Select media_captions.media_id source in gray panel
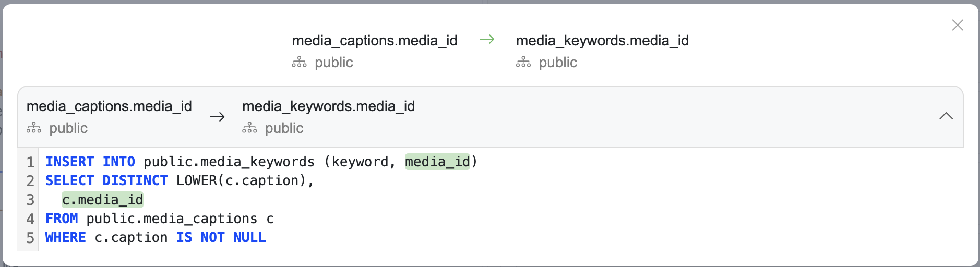Screen dimensions: 980x267 coord(109,106)
